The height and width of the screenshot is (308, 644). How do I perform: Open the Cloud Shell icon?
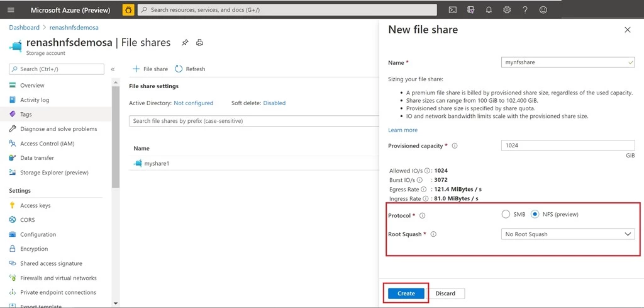[x=453, y=10]
